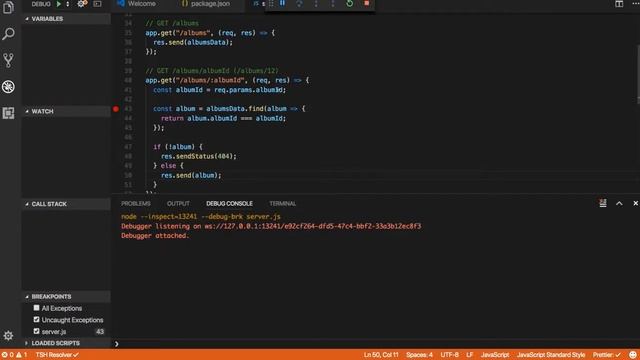Click code line res.sendStatus(404);
This screenshot has height=360, width=640.
pos(199,156)
